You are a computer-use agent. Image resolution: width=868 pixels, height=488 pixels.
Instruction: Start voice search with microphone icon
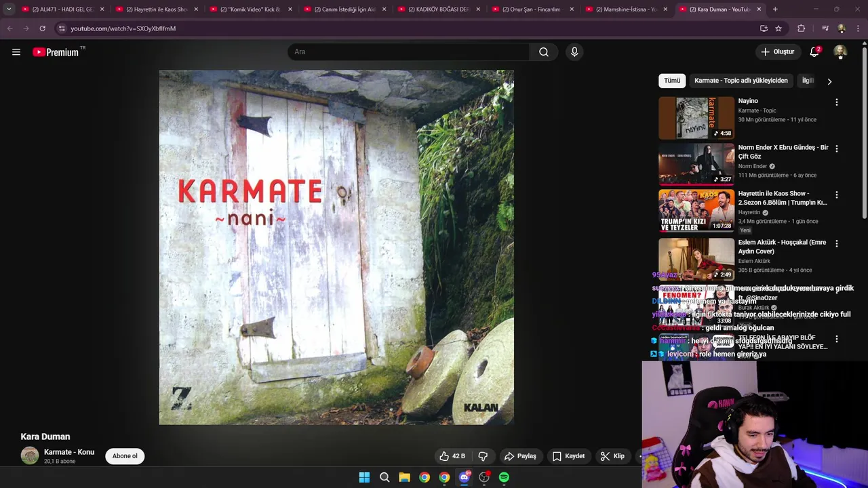(x=574, y=52)
